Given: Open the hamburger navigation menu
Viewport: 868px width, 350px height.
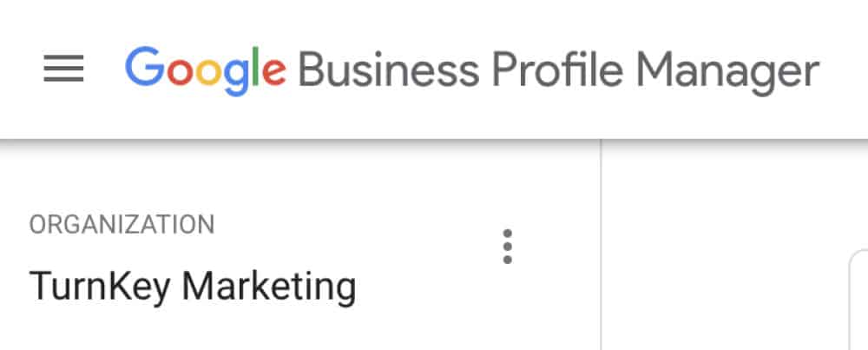Looking at the screenshot, I should pos(63,68).
